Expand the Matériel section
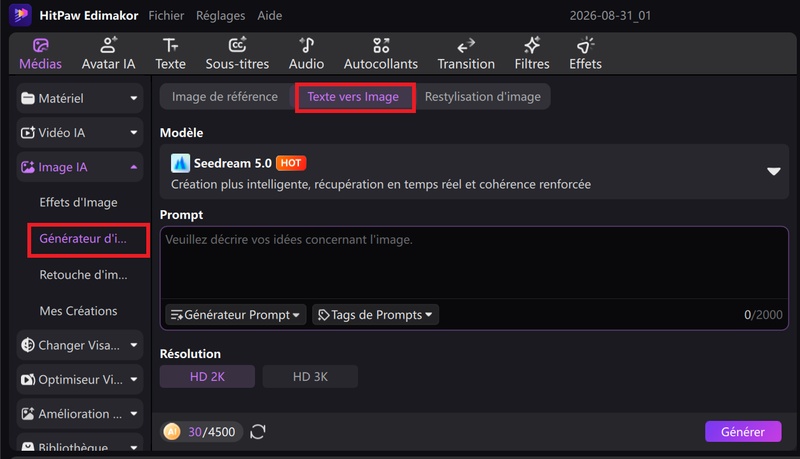Viewport: 800px width, 459px height. [134, 98]
